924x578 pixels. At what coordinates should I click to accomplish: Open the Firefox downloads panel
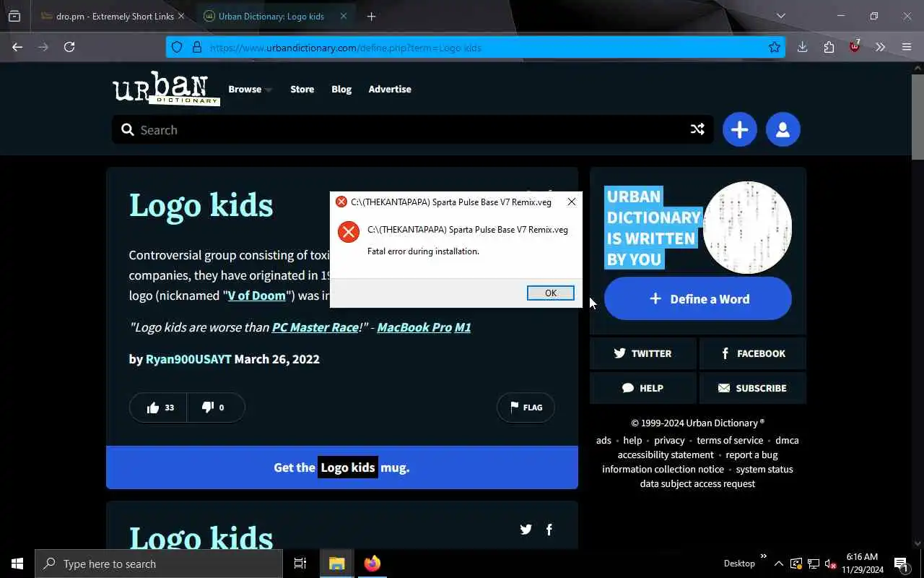pyautogui.click(x=802, y=47)
